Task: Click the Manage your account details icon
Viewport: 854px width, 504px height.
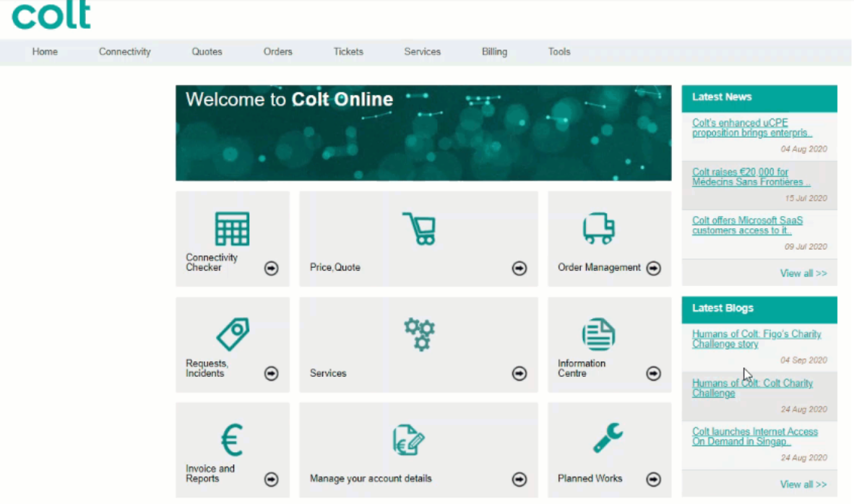Action: tap(408, 440)
